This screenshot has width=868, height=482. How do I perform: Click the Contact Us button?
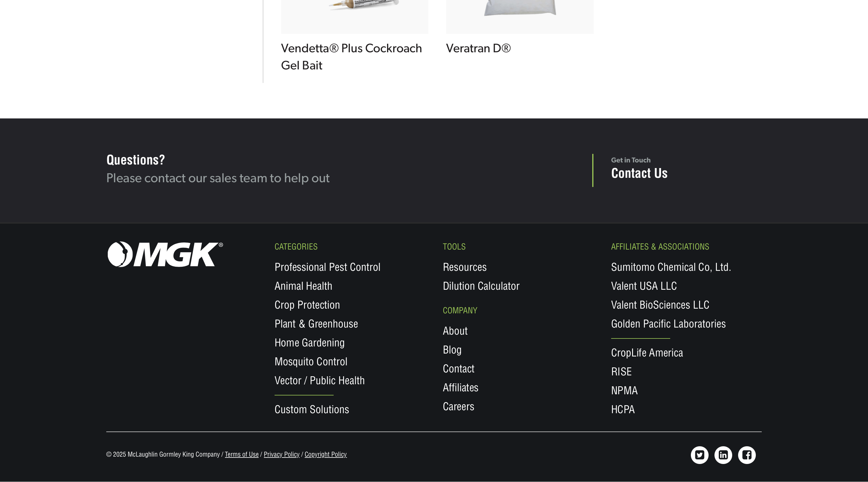[639, 173]
